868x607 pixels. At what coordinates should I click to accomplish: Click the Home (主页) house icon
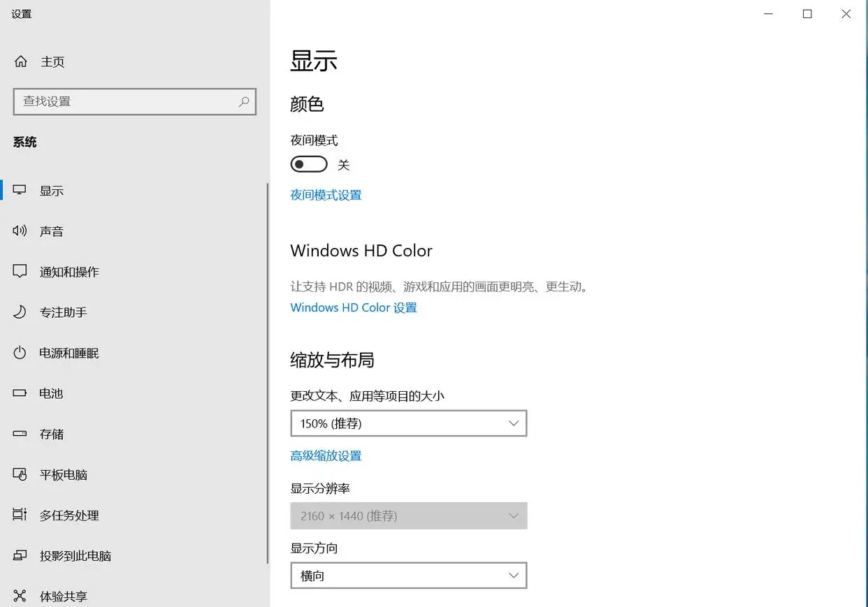(21, 61)
